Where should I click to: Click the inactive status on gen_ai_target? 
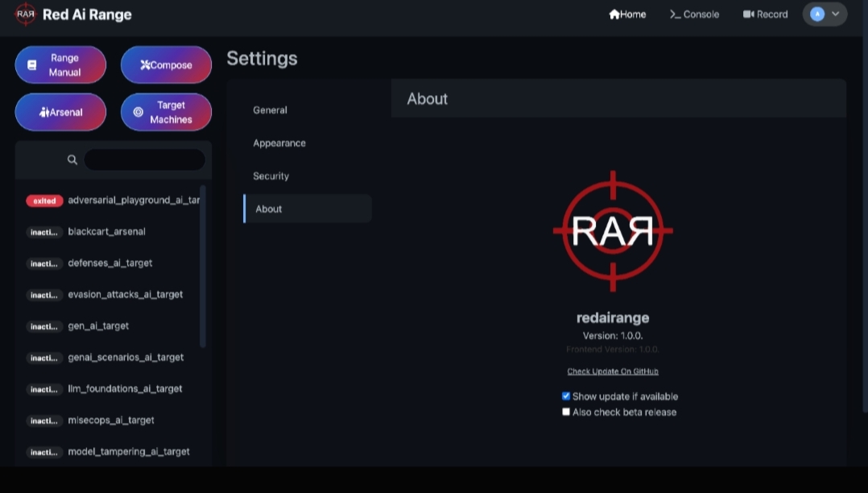point(44,326)
